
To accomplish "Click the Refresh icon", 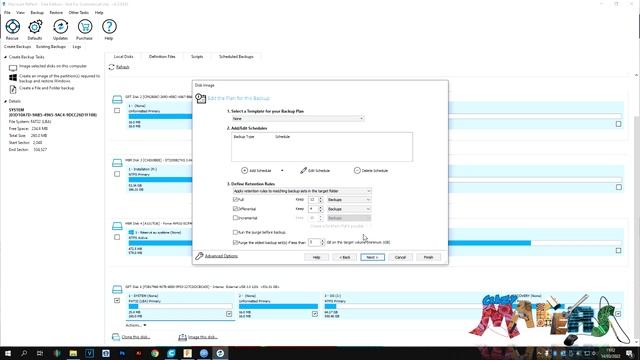I will click(x=111, y=67).
